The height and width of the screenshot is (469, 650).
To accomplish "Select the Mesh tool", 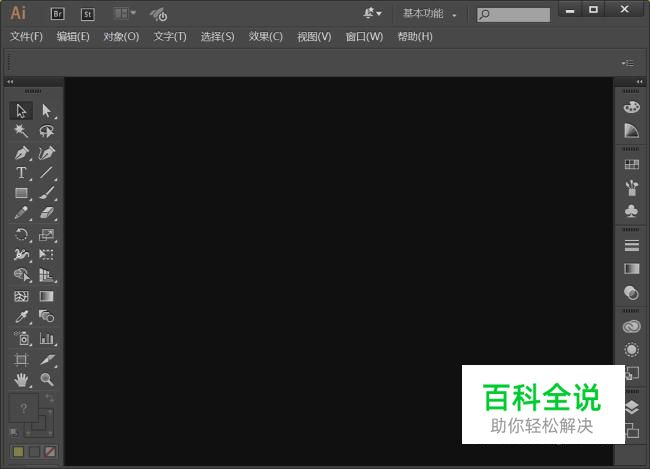I will point(21,296).
